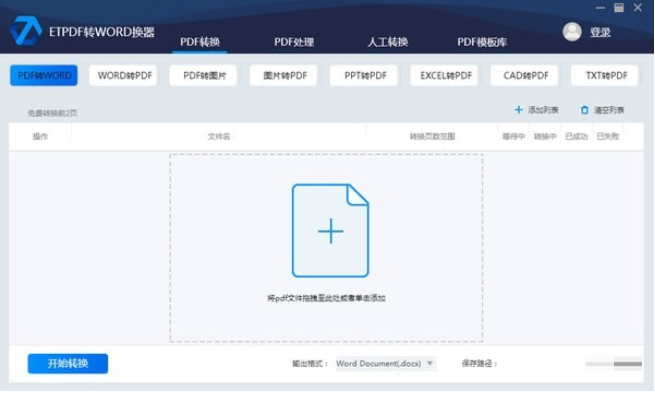Screen dimensions: 655x394
Task: Click the 清空列表 label
Action: pos(609,110)
